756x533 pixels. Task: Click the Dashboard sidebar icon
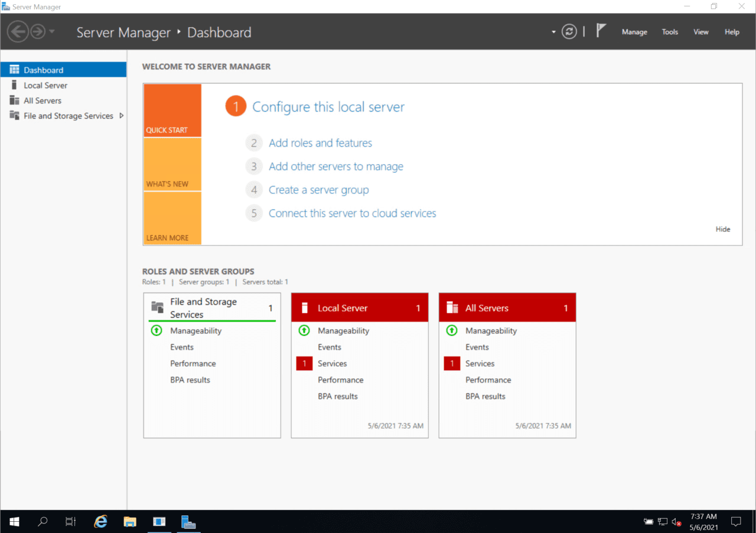(x=14, y=70)
